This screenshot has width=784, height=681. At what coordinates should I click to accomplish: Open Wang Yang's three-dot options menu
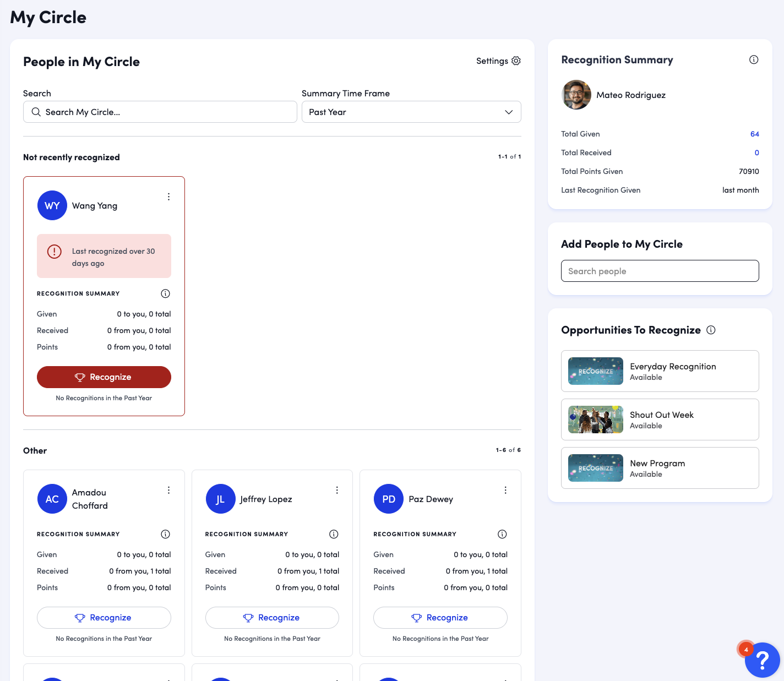168,197
